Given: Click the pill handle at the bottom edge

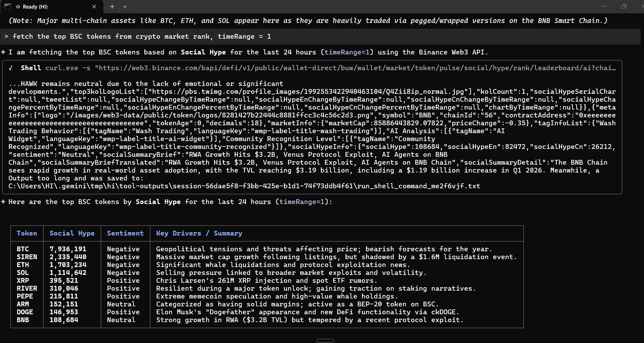Looking at the screenshot, I should point(325,340).
